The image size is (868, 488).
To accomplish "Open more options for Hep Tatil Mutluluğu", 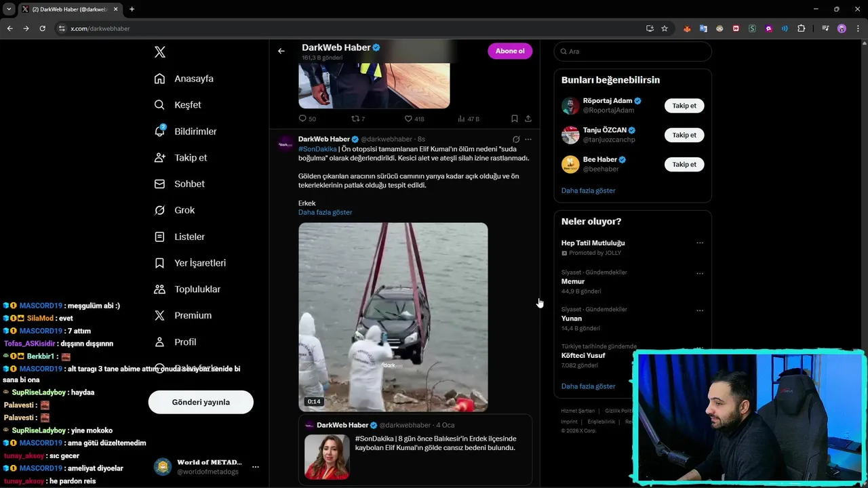I will pos(700,243).
